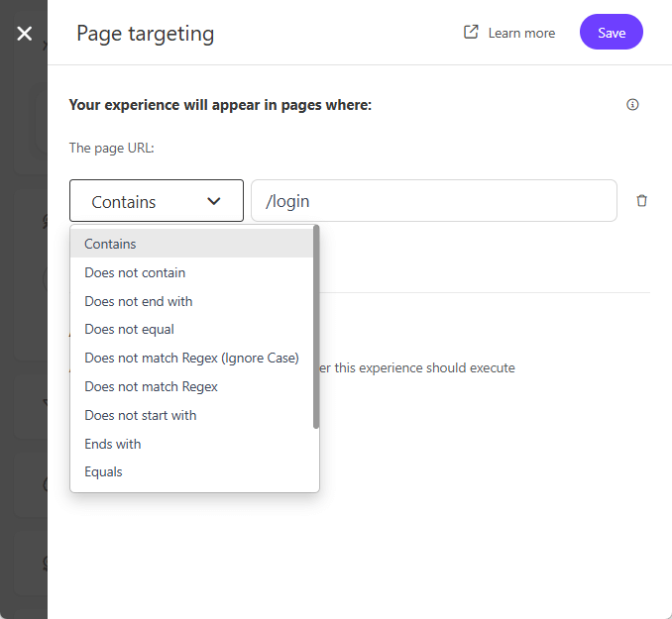Viewport: 672px width, 619px height.
Task: Select Ends with option
Action: coord(191,444)
